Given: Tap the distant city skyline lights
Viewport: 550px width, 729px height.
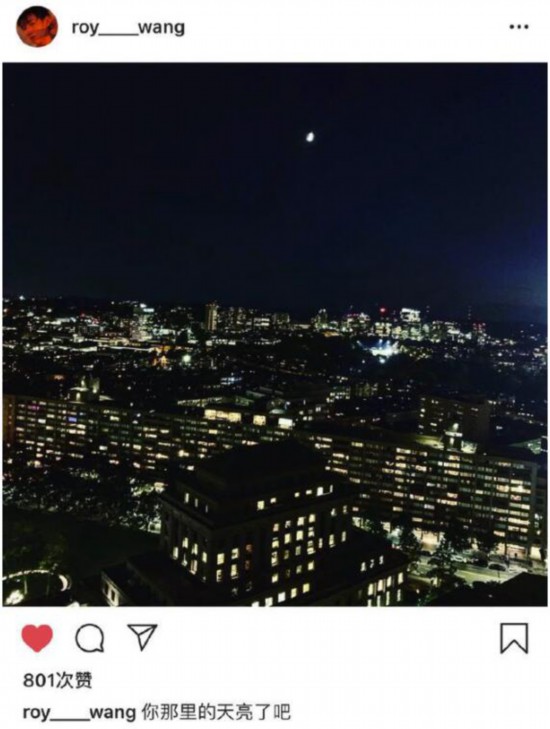Looking at the screenshot, I should (274, 321).
